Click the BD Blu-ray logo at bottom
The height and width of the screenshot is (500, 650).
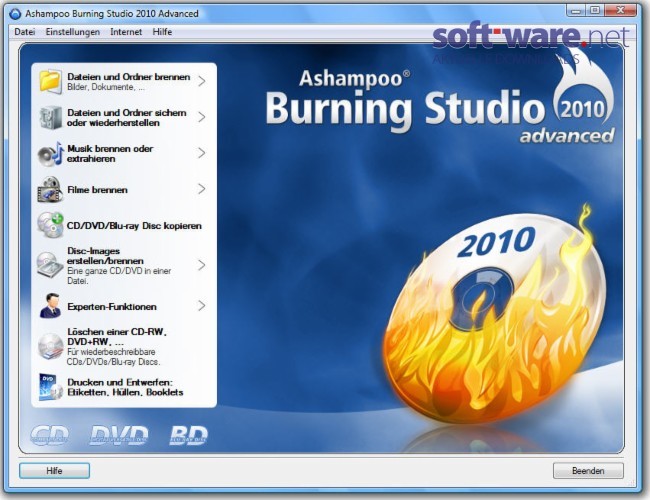[189, 435]
